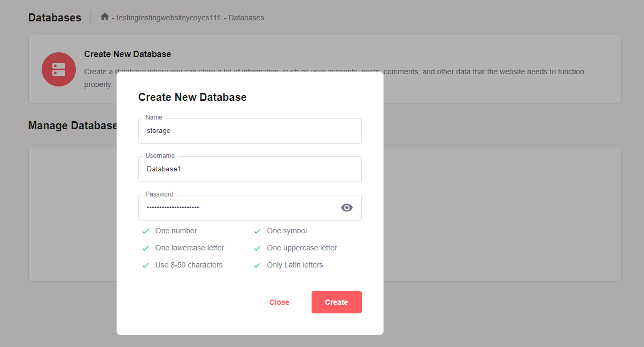The image size is (644, 347).
Task: Click the checkmark next to Only Latin letters
Action: click(x=257, y=265)
